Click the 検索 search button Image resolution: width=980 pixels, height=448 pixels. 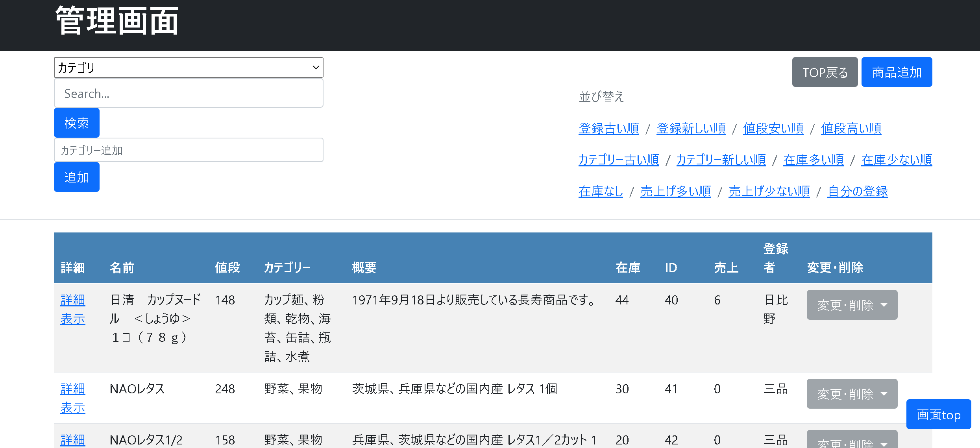click(x=76, y=122)
